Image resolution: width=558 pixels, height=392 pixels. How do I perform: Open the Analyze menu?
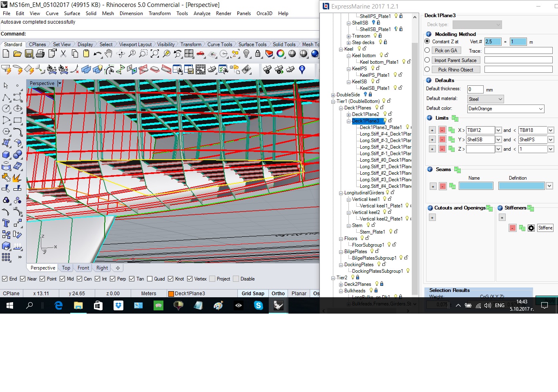[202, 13]
